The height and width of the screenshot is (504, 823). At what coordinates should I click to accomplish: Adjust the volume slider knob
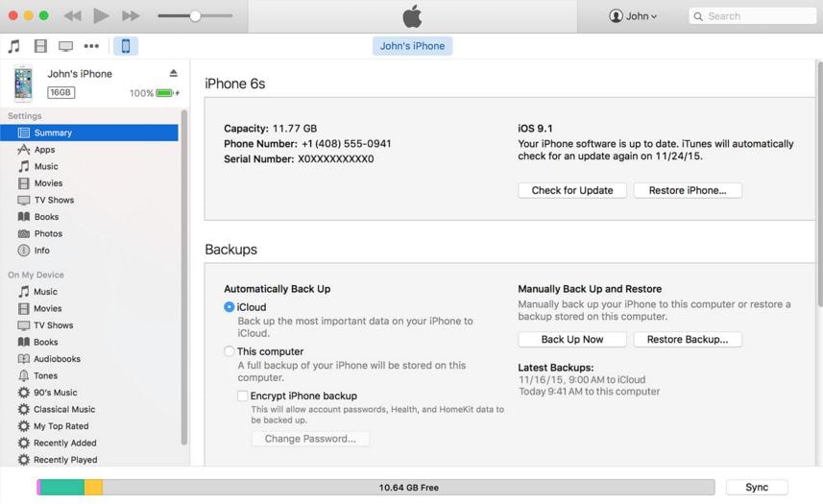point(195,16)
